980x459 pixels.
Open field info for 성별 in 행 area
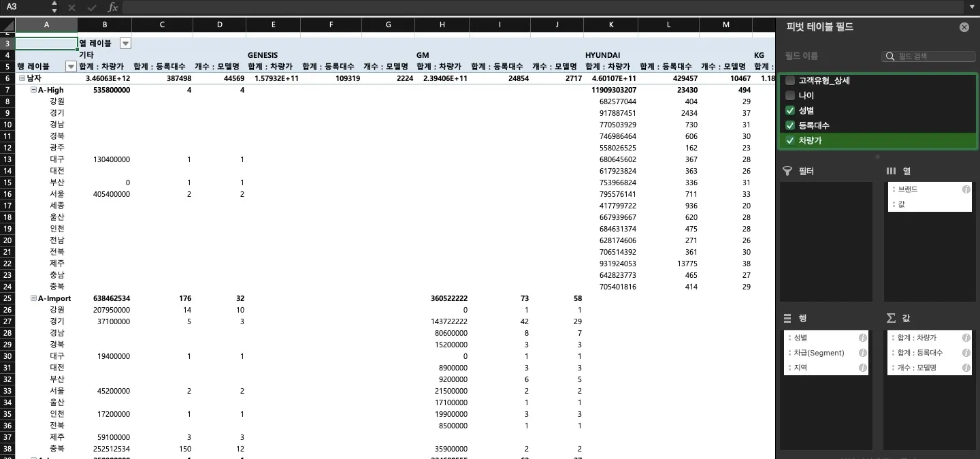(x=862, y=338)
